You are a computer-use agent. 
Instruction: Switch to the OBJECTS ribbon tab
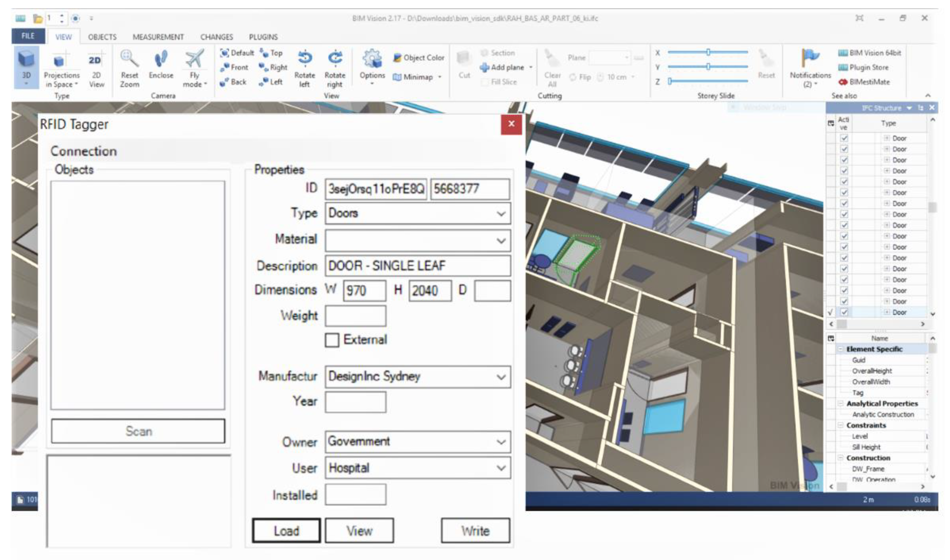[102, 37]
